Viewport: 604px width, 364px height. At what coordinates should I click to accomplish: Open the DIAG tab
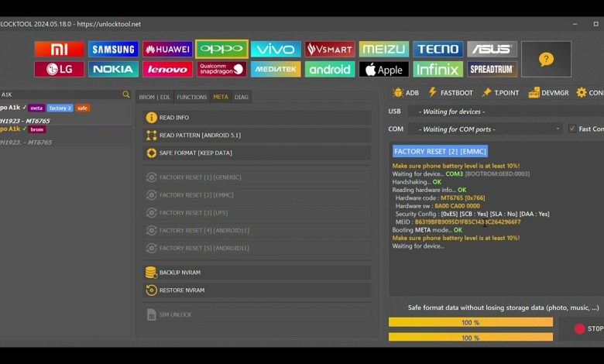click(242, 97)
